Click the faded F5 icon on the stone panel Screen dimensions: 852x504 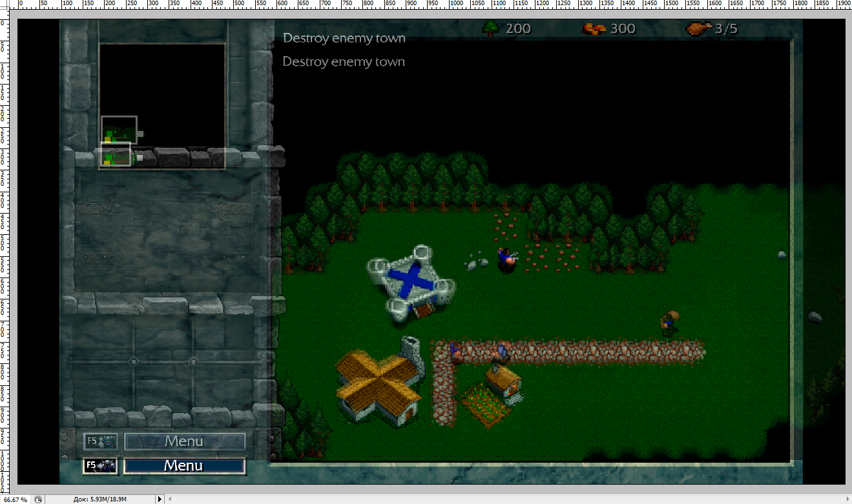tap(101, 441)
